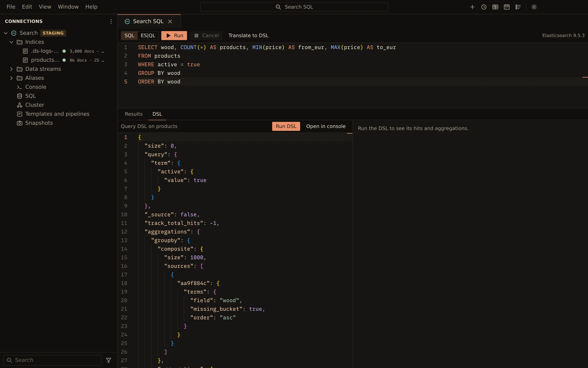Click the '3,000 docs' label of .ds-logs index
588x368 pixels.
[x=82, y=51]
